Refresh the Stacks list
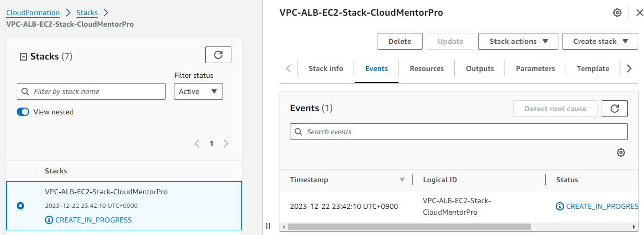This screenshot has width=644, height=235. tap(218, 55)
